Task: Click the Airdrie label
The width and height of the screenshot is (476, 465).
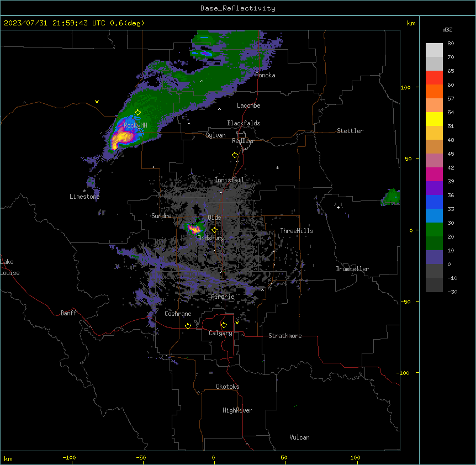Action: click(223, 297)
